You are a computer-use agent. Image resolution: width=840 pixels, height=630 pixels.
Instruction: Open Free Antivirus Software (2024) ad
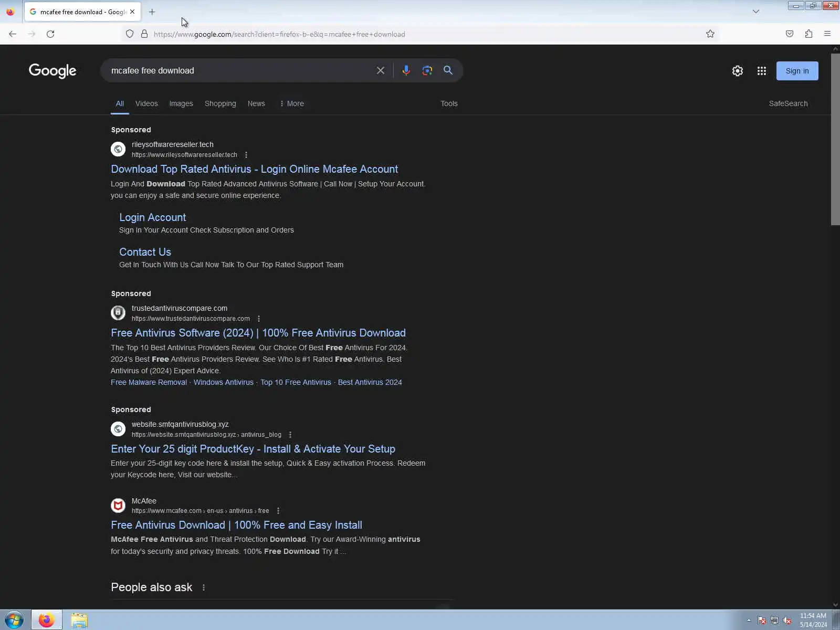(x=258, y=333)
